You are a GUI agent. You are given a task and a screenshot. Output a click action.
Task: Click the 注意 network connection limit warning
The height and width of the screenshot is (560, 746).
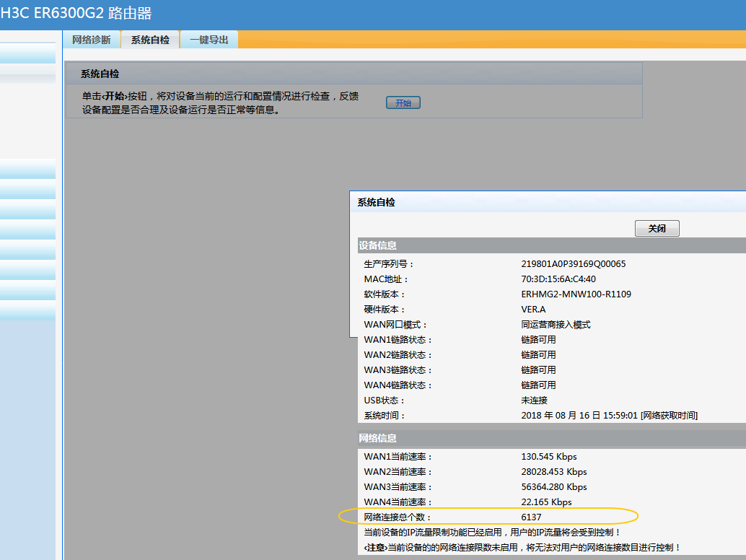tap(522, 548)
